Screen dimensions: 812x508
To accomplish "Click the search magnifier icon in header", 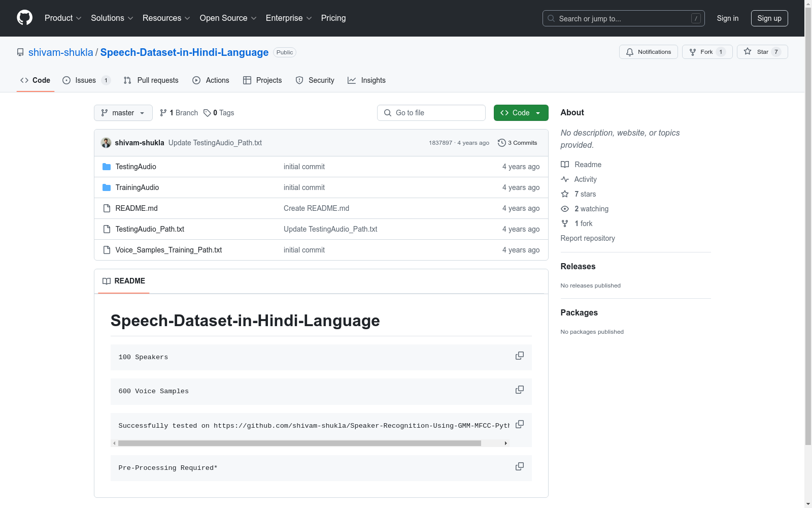I will [x=551, y=18].
